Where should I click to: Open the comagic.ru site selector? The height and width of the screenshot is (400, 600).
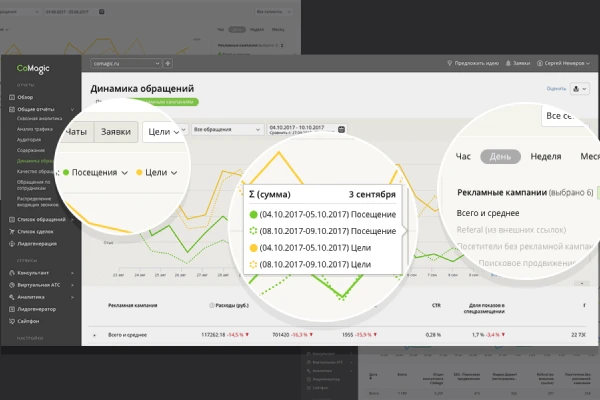126,64
